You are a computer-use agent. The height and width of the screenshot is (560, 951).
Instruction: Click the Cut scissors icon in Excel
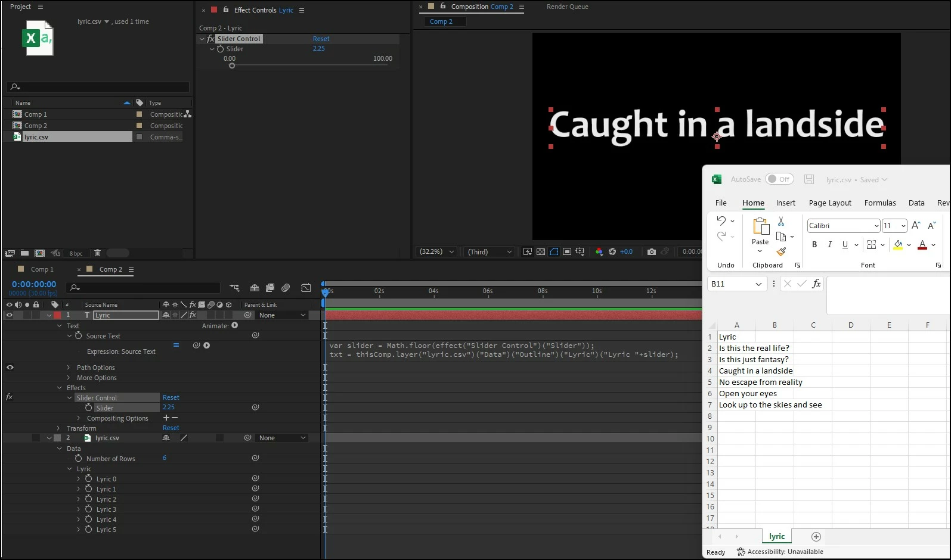tap(781, 221)
